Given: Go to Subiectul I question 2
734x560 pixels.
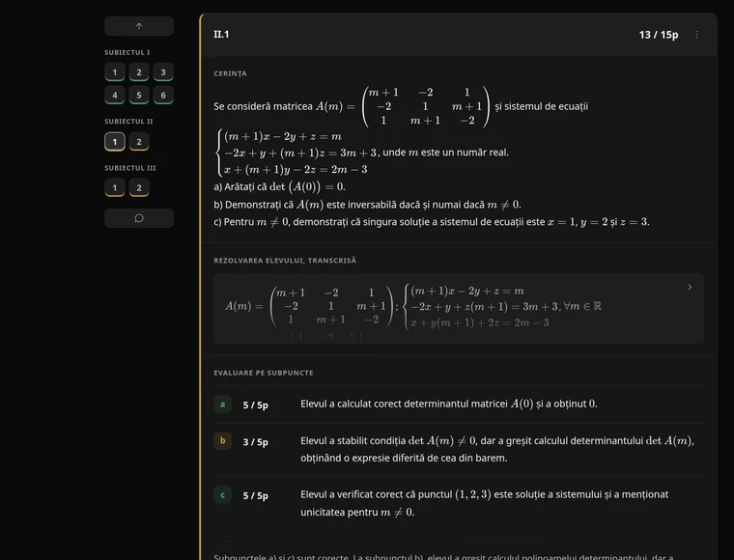Looking at the screenshot, I should (x=139, y=72).
